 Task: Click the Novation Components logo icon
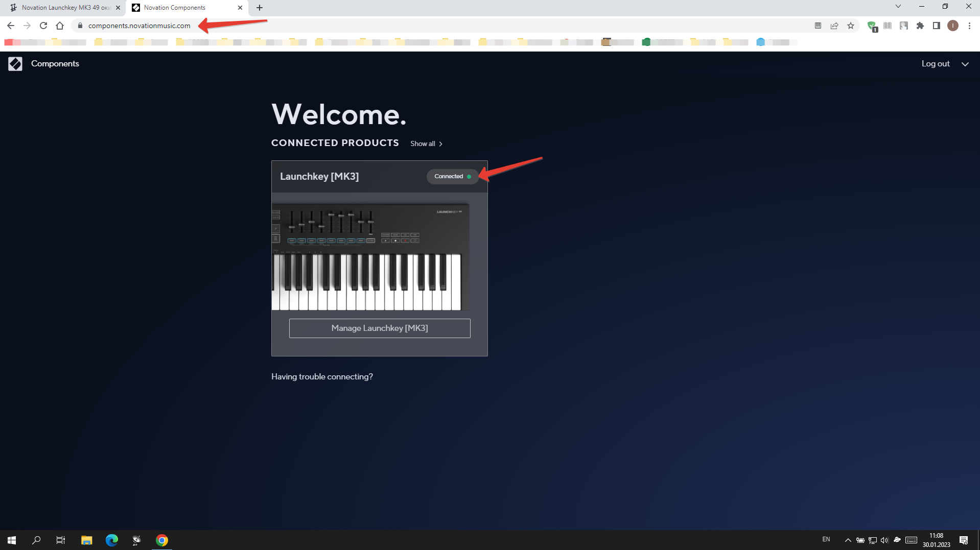pyautogui.click(x=15, y=64)
